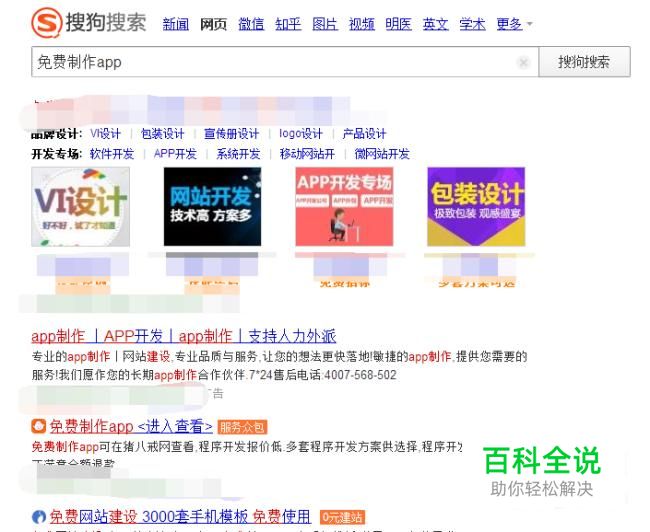The height and width of the screenshot is (532, 650).
Task: Click the description mentioning 猪八戒网查看
Action: [x=247, y=447]
